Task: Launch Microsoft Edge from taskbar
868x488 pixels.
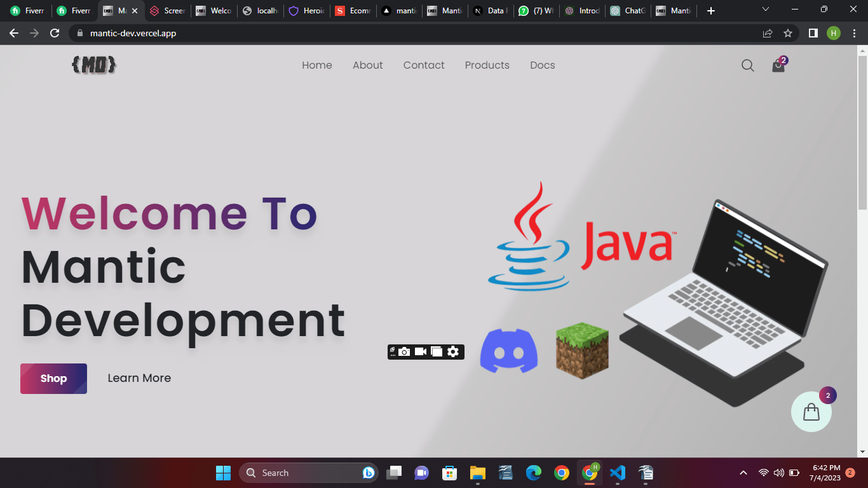Action: click(x=533, y=473)
